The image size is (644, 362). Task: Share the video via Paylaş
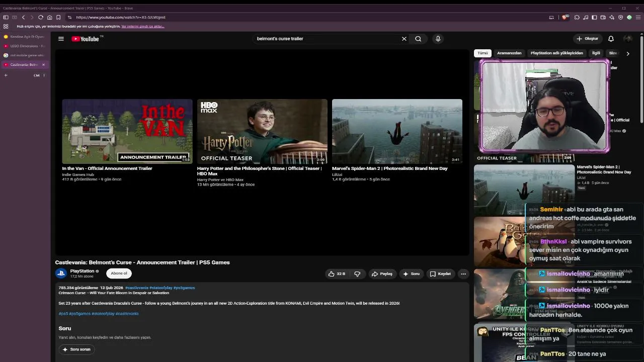click(382, 274)
